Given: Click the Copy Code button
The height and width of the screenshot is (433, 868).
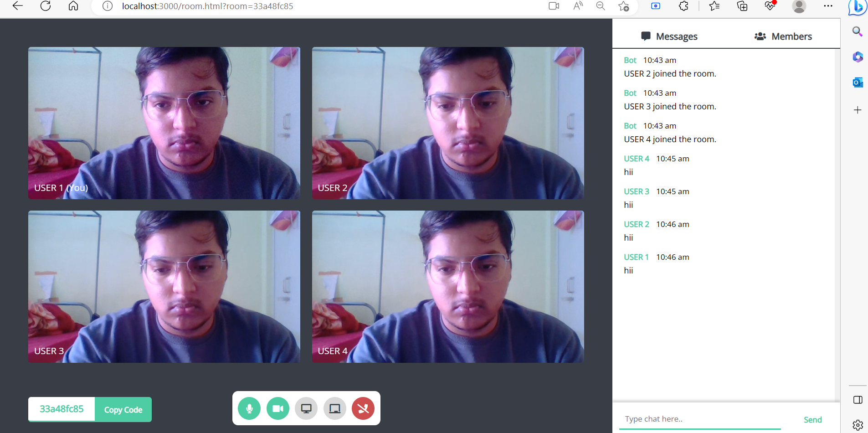Looking at the screenshot, I should pyautogui.click(x=123, y=409).
